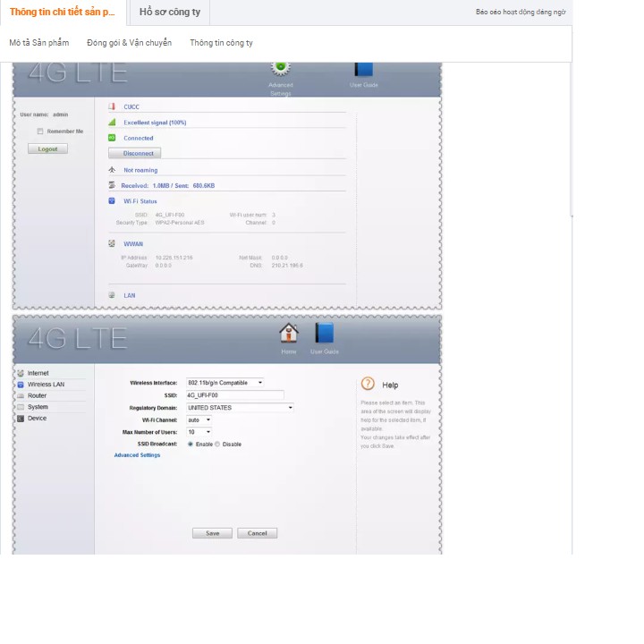Open the Max Number of Users dropdown
Viewport: 644px width, 644px height.
pyautogui.click(x=199, y=432)
